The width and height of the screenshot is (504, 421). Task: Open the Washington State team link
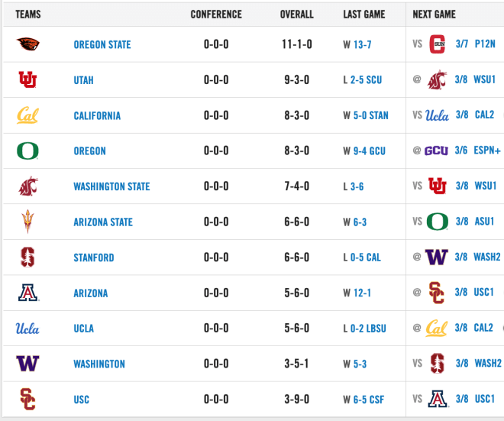click(111, 186)
